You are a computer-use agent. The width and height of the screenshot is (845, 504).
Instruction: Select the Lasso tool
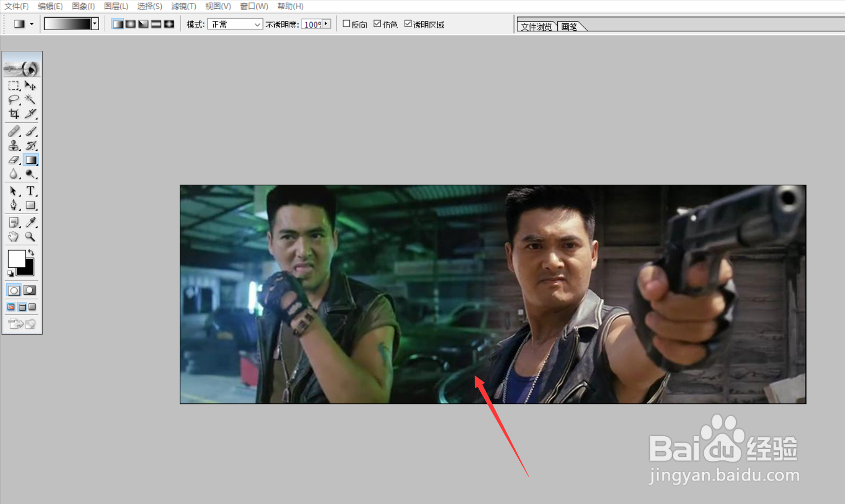14,100
